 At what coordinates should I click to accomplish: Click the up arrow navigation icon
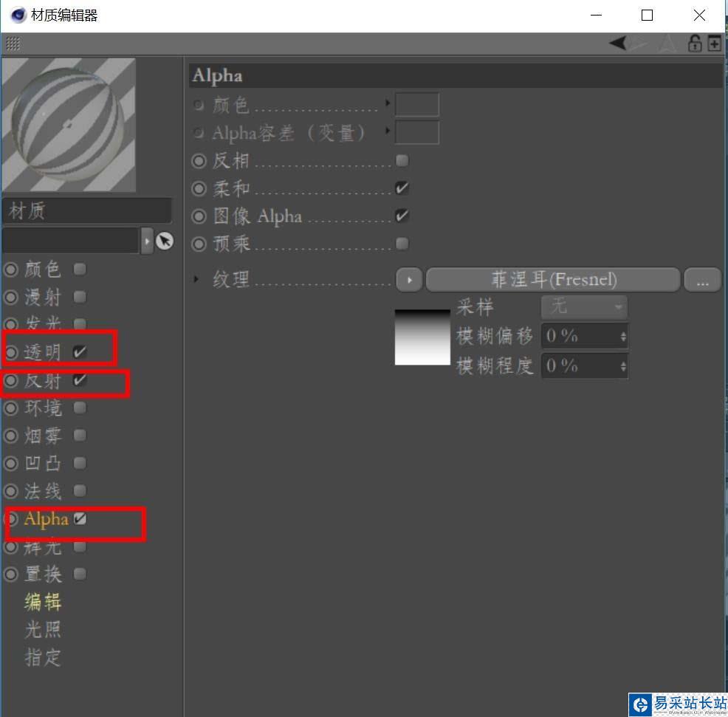coord(667,44)
